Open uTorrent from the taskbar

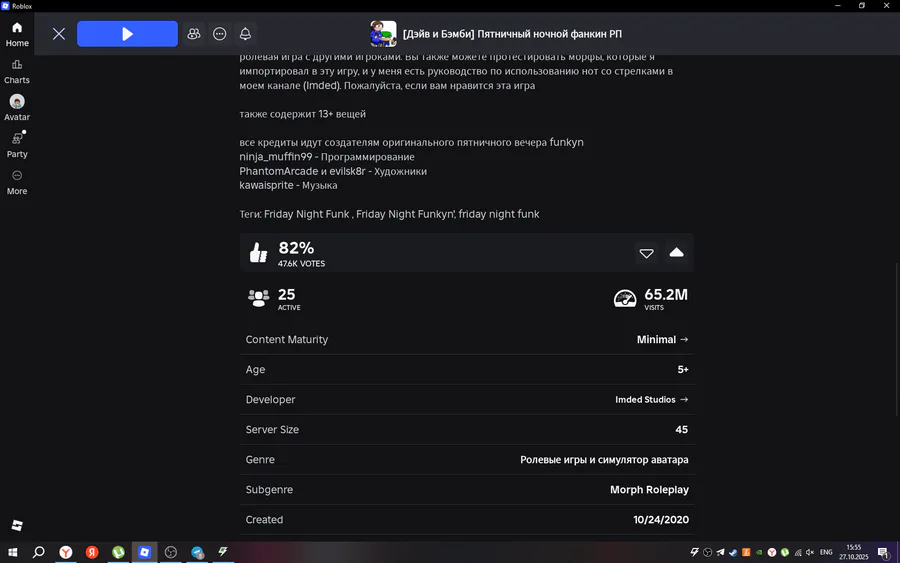click(x=118, y=552)
